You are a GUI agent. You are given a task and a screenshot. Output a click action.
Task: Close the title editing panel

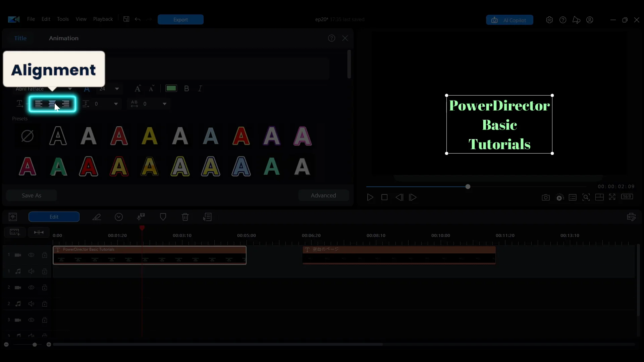[345, 38]
